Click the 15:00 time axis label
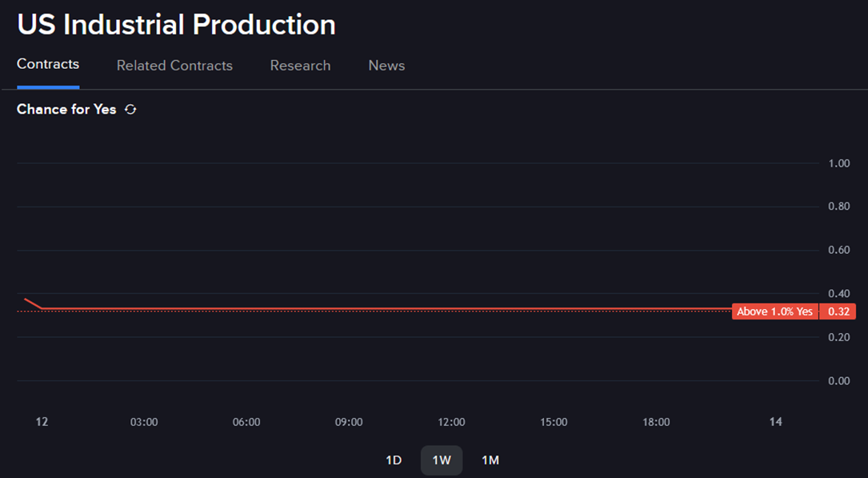This screenshot has width=868, height=478. 554,422
